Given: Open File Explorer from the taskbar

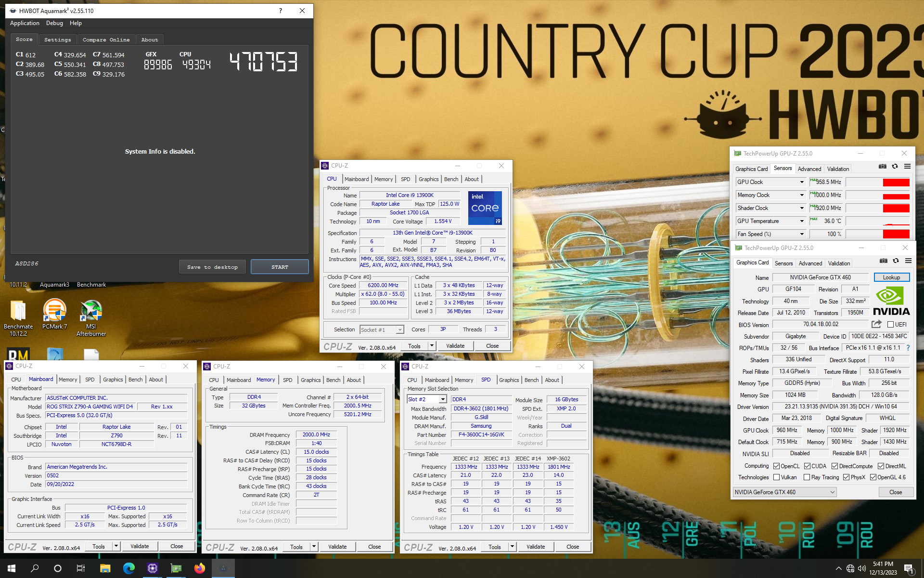Looking at the screenshot, I should [x=105, y=568].
